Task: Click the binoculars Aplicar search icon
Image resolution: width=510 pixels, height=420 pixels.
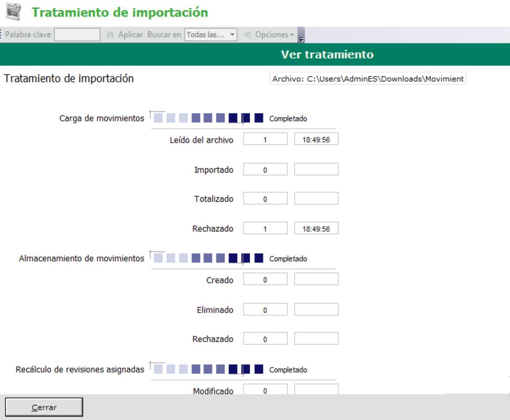Action: [111, 35]
